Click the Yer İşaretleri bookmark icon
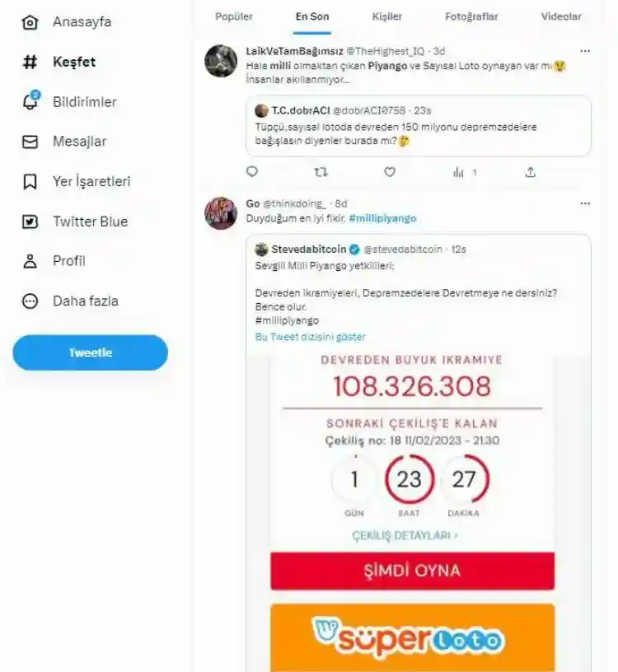The image size is (618, 672). tap(30, 181)
